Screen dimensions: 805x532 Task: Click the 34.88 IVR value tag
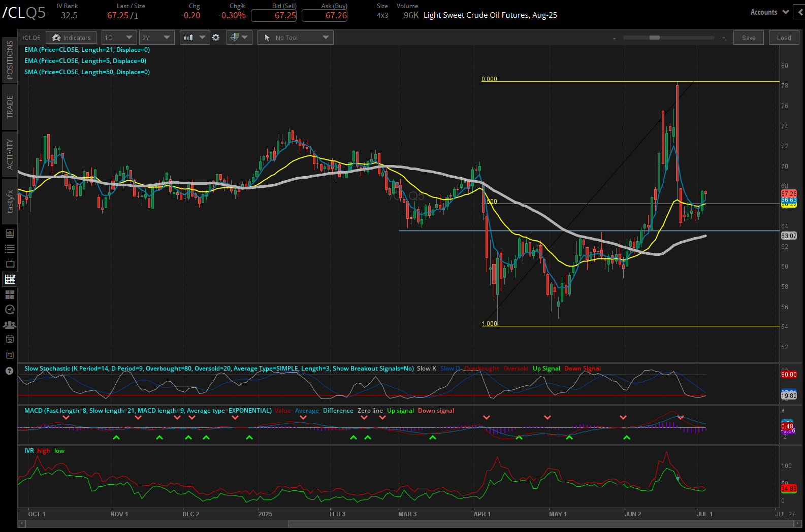(789, 488)
